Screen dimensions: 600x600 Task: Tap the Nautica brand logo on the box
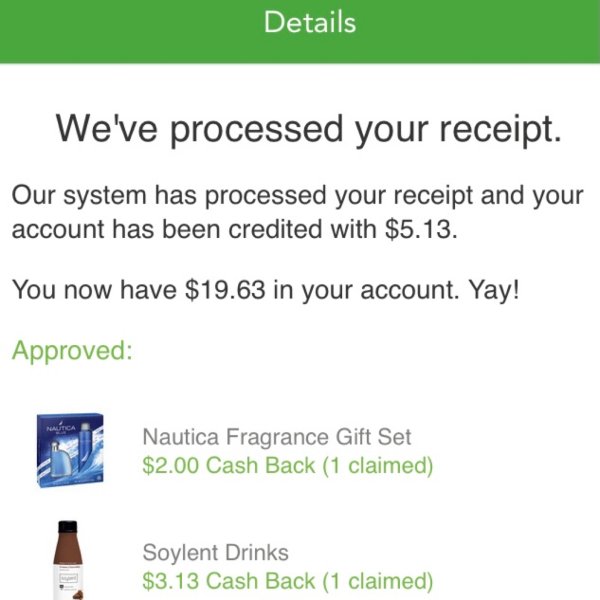[61, 428]
